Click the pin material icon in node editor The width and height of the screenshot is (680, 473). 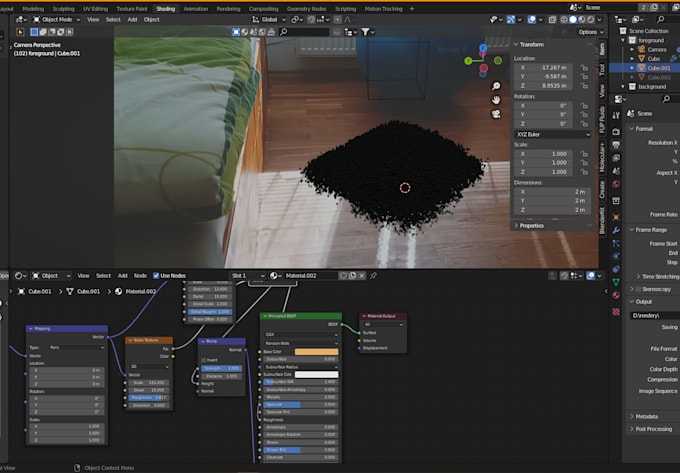click(373, 275)
